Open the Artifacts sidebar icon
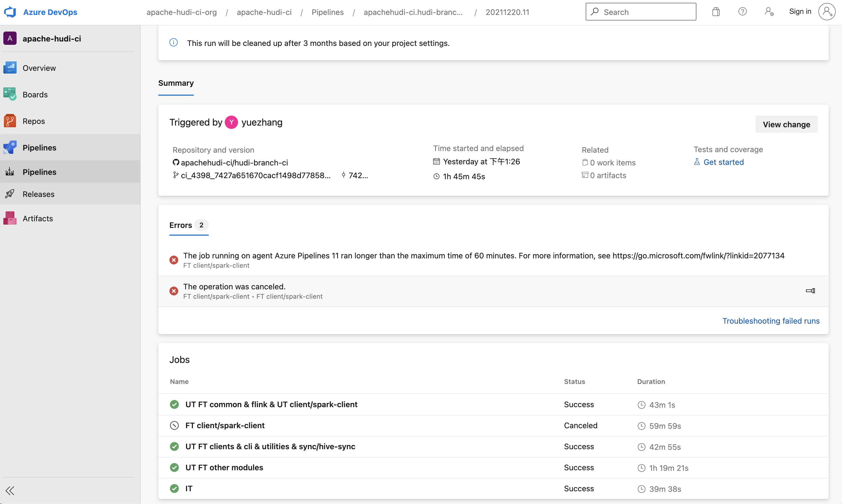 point(10,218)
